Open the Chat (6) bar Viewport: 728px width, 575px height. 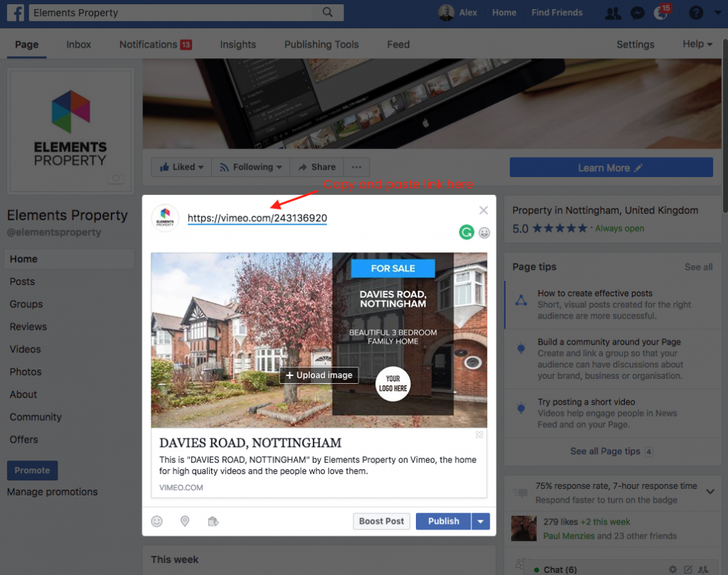pyautogui.click(x=560, y=569)
